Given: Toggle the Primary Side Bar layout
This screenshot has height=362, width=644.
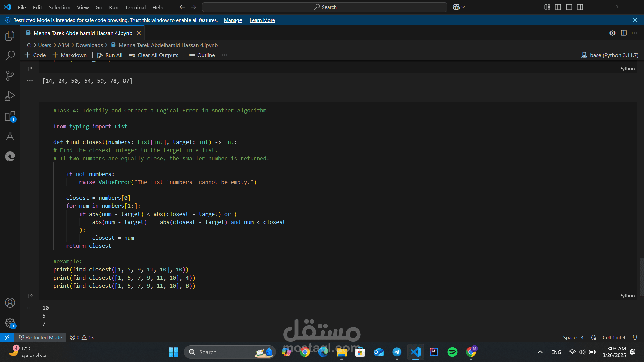Looking at the screenshot, I should tap(558, 7).
